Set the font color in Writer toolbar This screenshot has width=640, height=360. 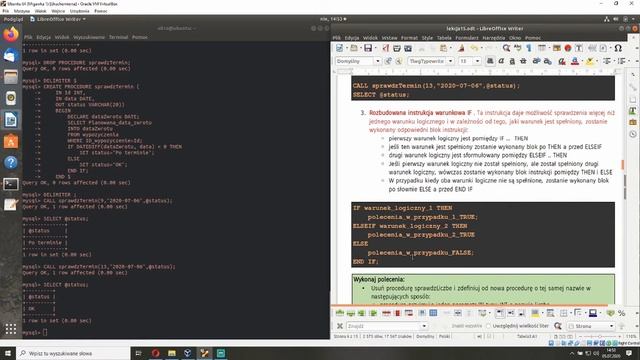point(575,61)
